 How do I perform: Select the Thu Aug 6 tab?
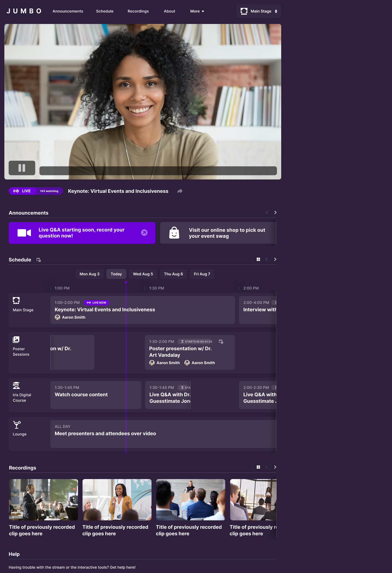[173, 274]
